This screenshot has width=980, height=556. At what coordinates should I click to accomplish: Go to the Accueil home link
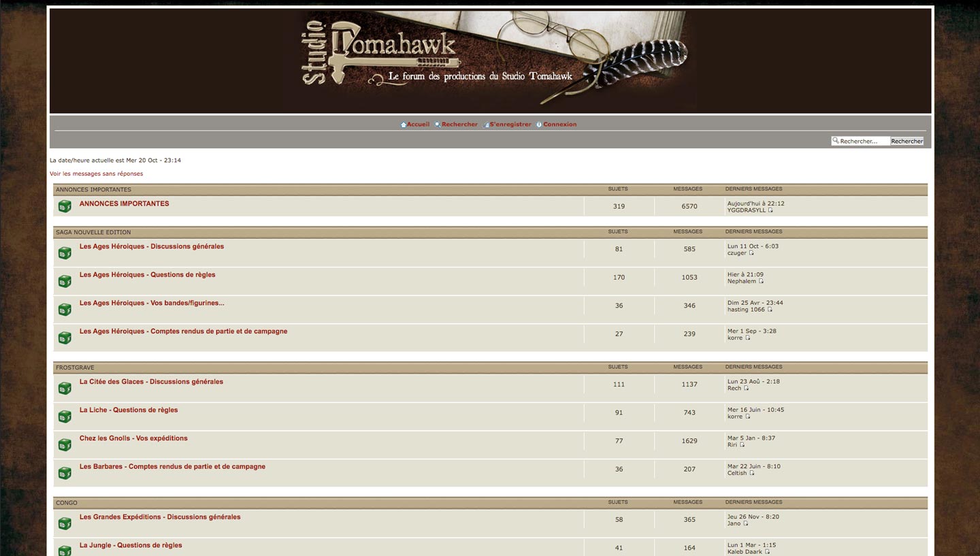[418, 125]
